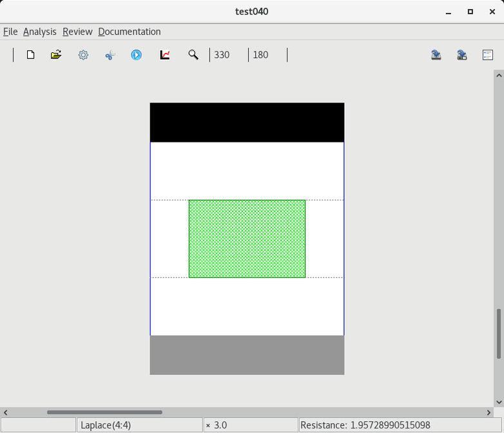The width and height of the screenshot is (504, 433).
Task: Open the Documentation menu
Action: (129, 32)
